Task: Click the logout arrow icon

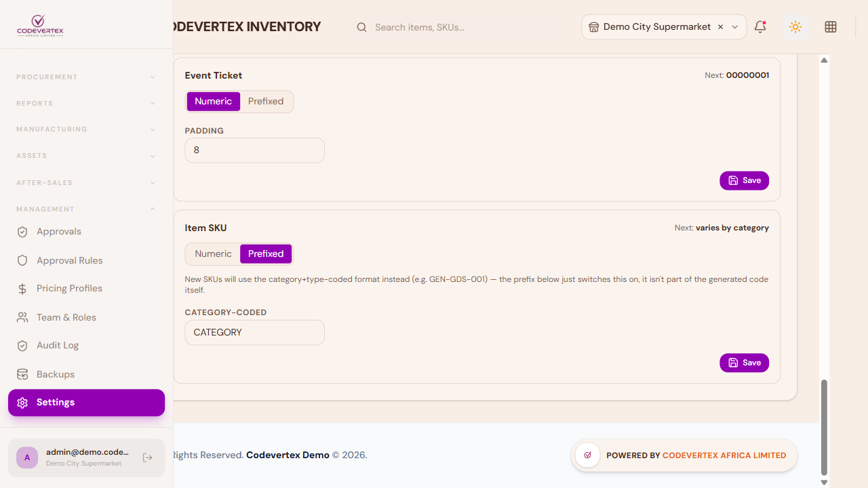Action: [x=148, y=457]
